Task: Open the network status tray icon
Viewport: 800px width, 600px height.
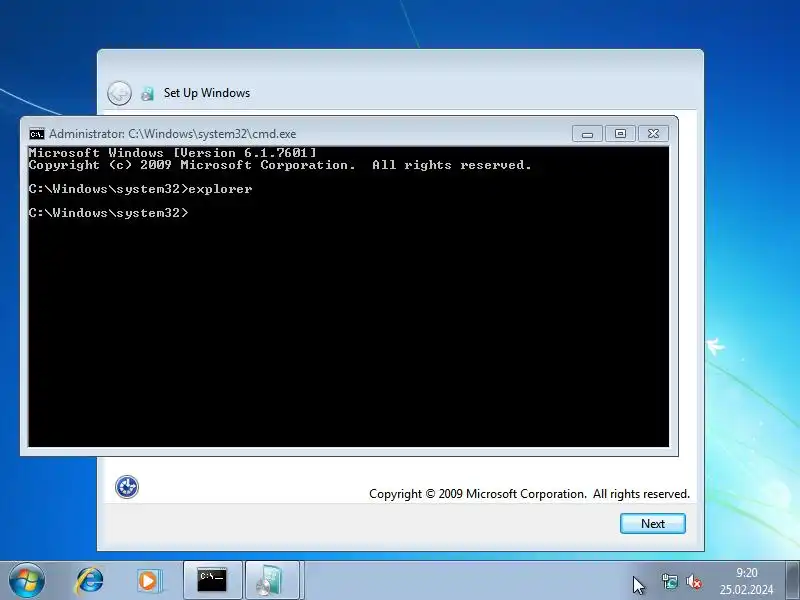Action: coord(669,582)
